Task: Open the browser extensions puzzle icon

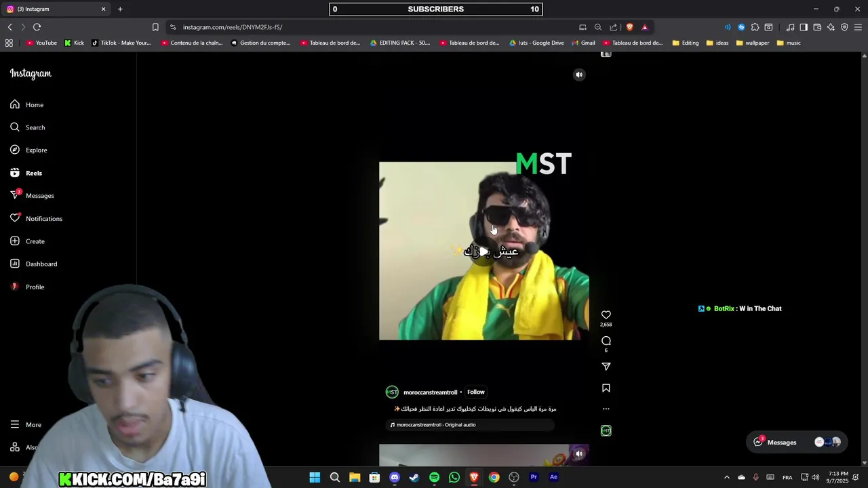Action: [755, 27]
